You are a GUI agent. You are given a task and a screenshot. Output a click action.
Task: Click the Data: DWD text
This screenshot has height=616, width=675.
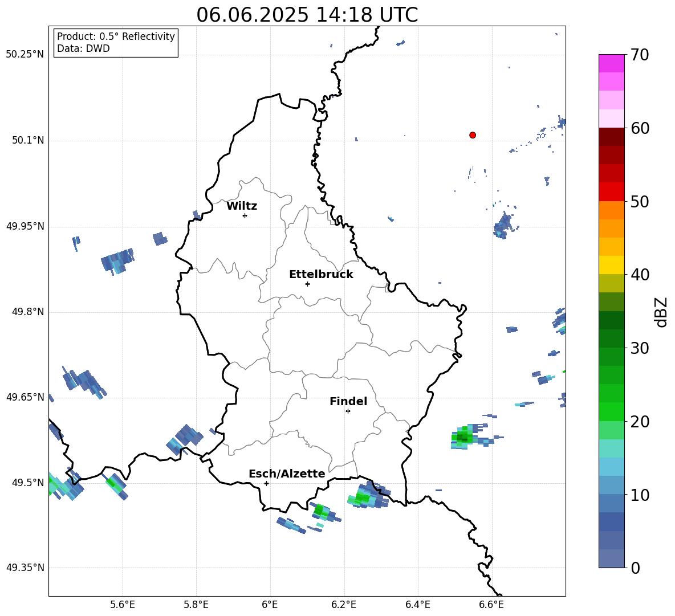pos(83,48)
